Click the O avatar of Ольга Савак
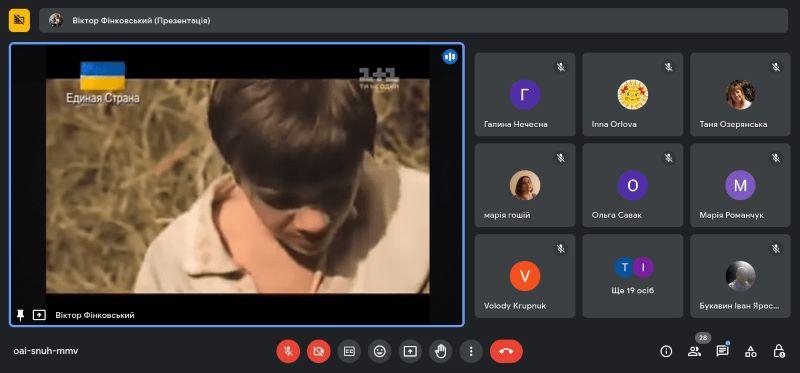 coord(633,185)
